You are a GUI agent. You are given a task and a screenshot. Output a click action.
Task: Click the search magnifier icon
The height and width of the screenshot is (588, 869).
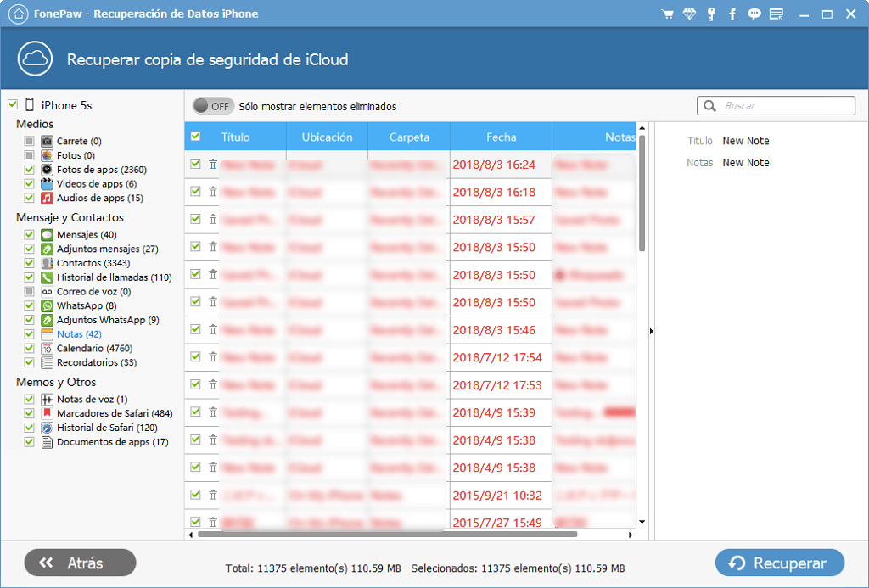click(709, 106)
